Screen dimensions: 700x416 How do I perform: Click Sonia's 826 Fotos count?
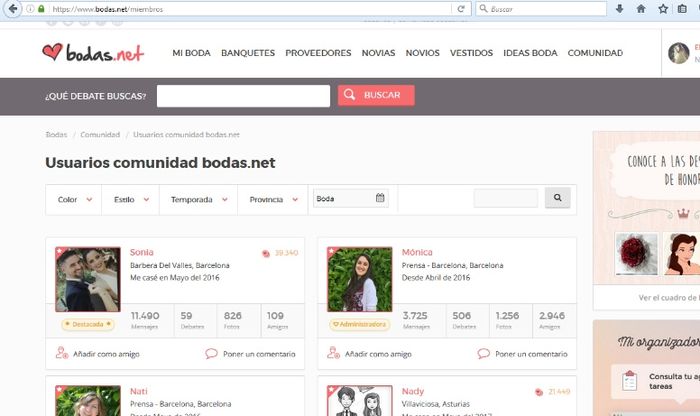[233, 320]
